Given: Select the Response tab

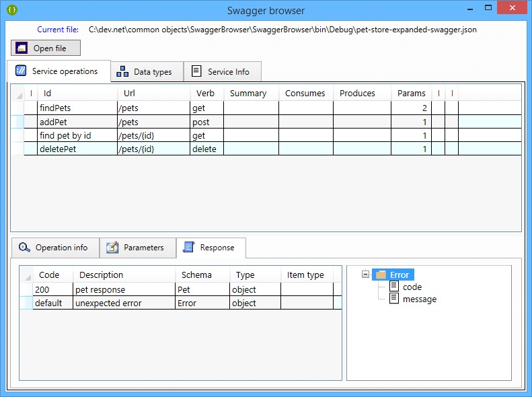Looking at the screenshot, I should (x=211, y=248).
